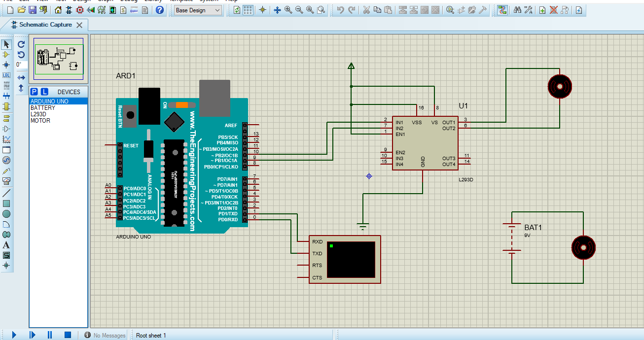The height and width of the screenshot is (340, 644).
Task: Flip the part vertically (Y-mirror)
Action: (x=21, y=88)
